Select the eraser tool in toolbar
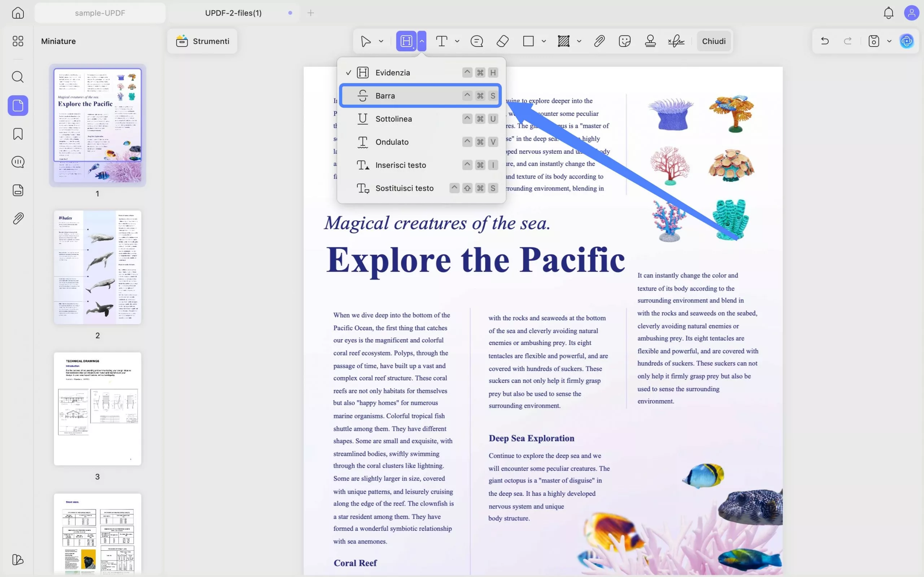The image size is (924, 577). (x=502, y=41)
